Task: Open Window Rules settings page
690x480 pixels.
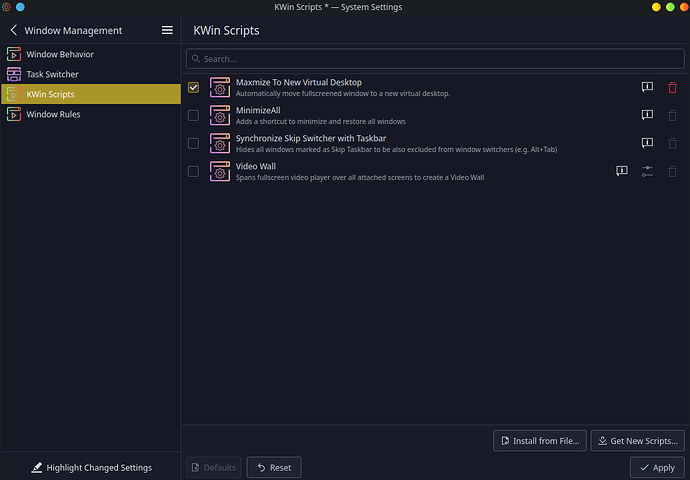Action: (53, 114)
